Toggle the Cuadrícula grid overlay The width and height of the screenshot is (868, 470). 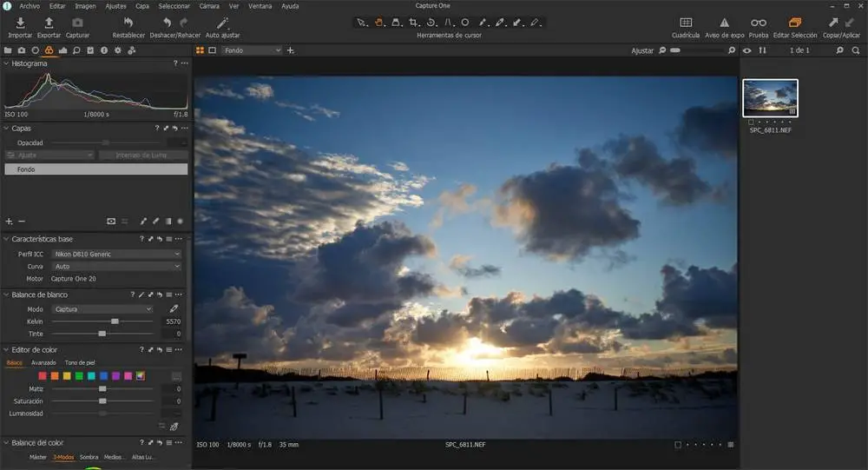(686, 23)
